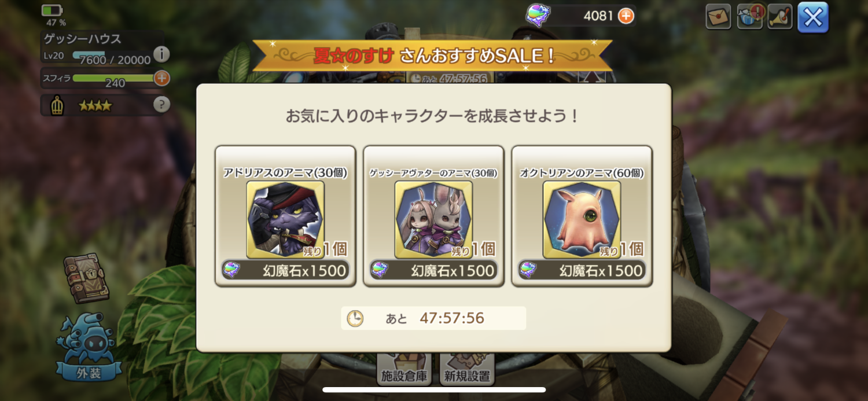This screenshot has width=868, height=401.
Task: Tap the horn announcement icon
Action: pos(780,17)
